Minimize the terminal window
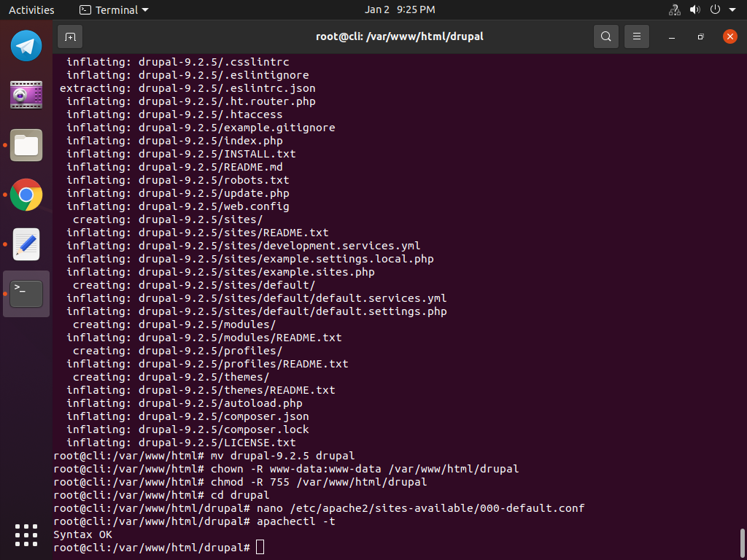 (x=672, y=36)
